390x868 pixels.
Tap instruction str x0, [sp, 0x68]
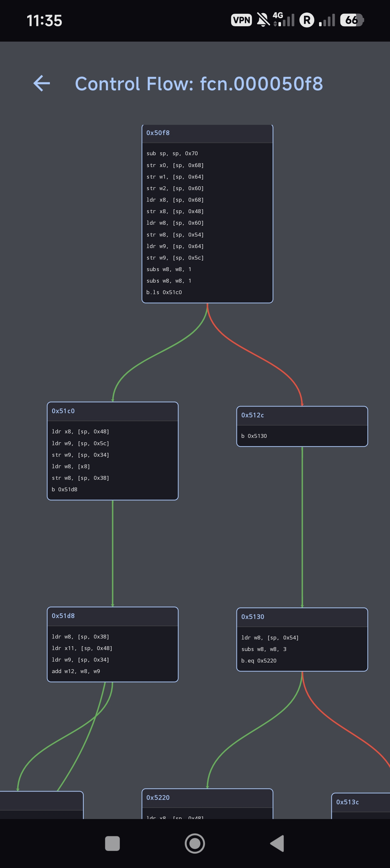tap(175, 165)
